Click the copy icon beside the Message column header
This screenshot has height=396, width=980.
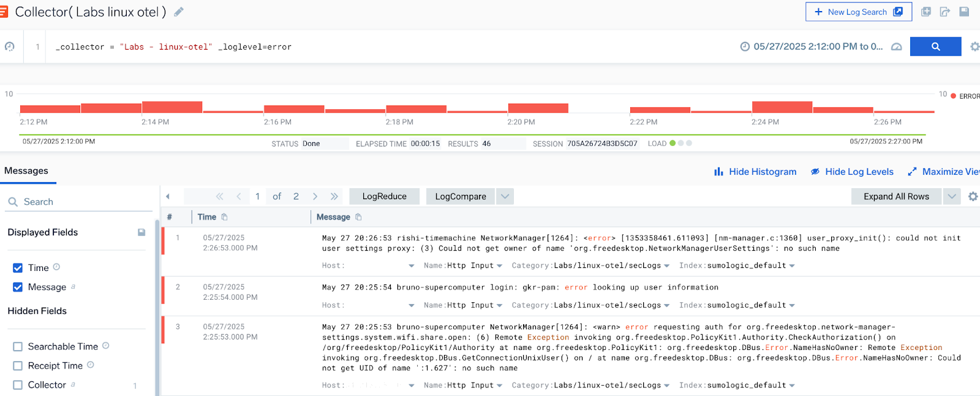pyautogui.click(x=358, y=217)
